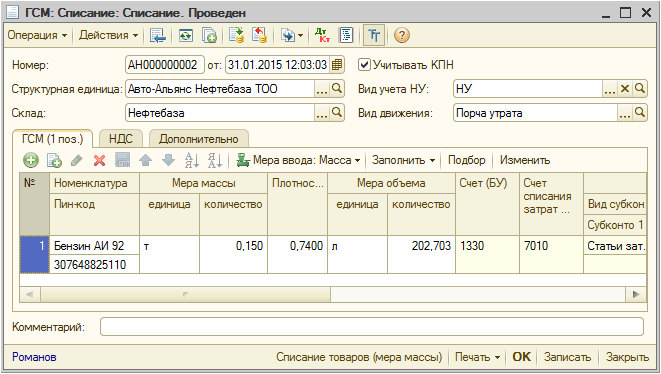
Task: Click the Изменить button
Action: 525,160
